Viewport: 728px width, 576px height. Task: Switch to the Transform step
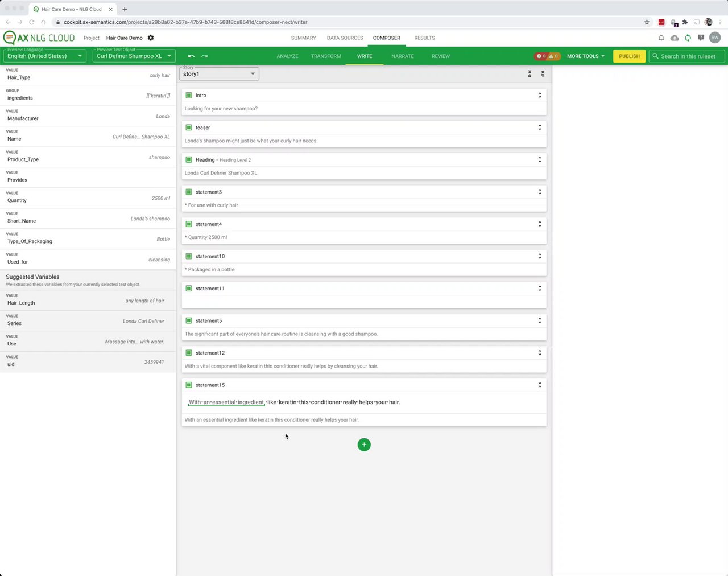(x=326, y=56)
